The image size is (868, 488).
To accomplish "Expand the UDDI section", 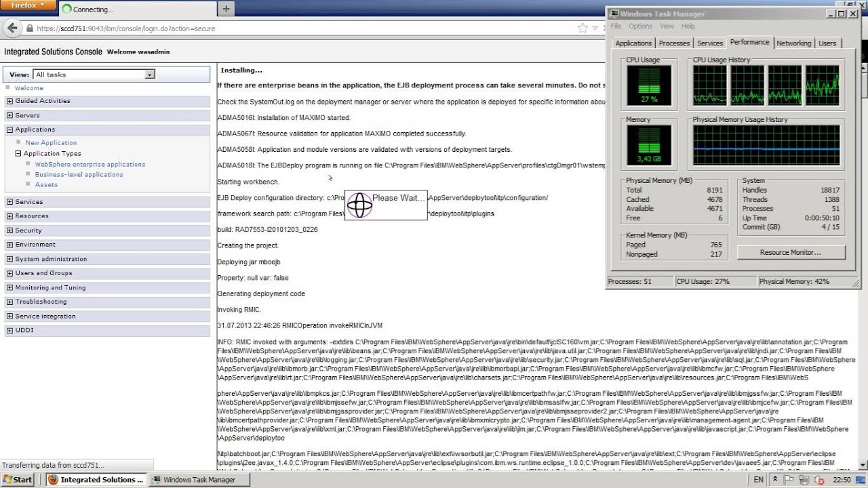I will pos(10,331).
